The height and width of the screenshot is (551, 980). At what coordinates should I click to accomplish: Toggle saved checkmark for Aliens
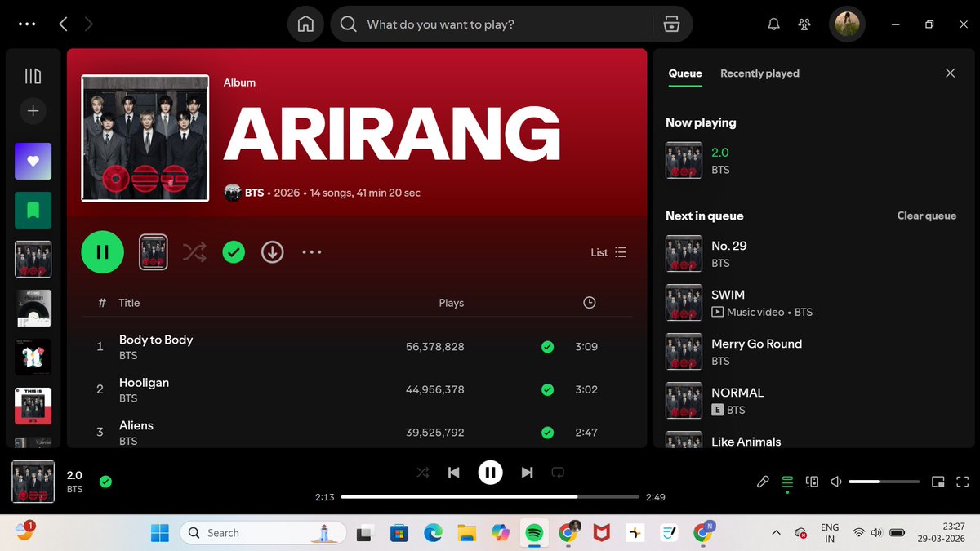click(547, 432)
